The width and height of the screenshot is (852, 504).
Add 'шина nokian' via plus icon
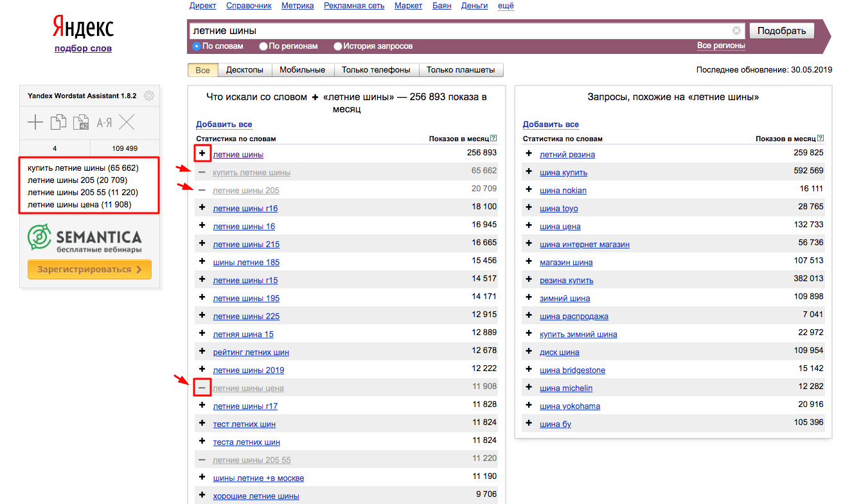pos(529,190)
